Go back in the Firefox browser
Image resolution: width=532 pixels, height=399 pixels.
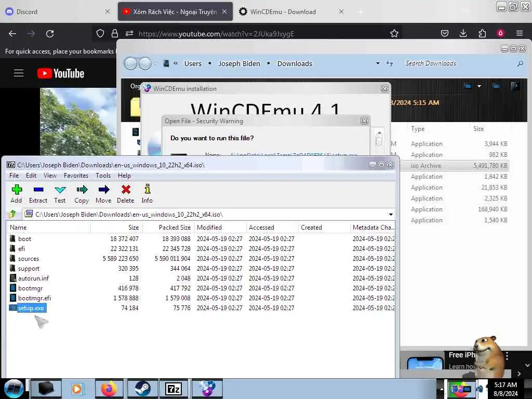(12, 34)
